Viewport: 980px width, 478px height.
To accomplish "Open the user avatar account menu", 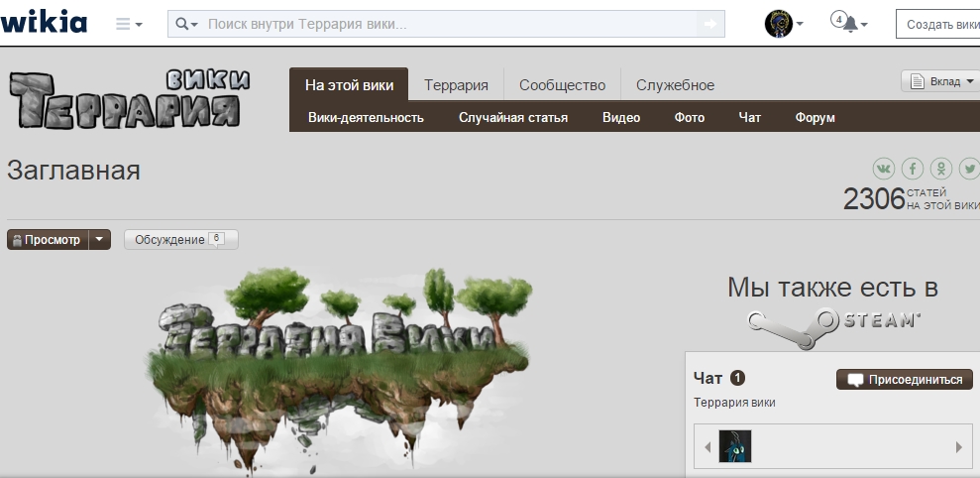I will coord(779,24).
